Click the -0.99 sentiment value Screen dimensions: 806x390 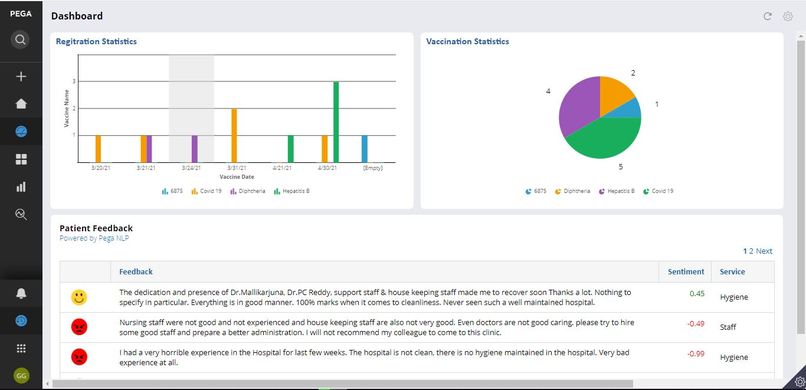pyautogui.click(x=695, y=354)
